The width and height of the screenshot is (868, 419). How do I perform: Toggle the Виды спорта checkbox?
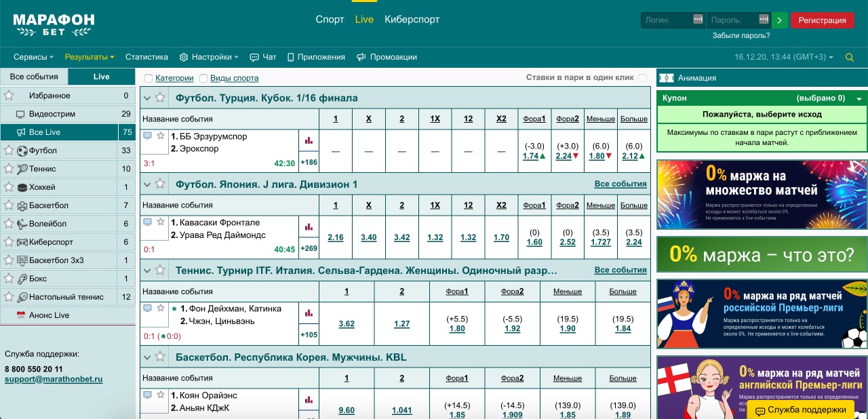click(x=203, y=79)
